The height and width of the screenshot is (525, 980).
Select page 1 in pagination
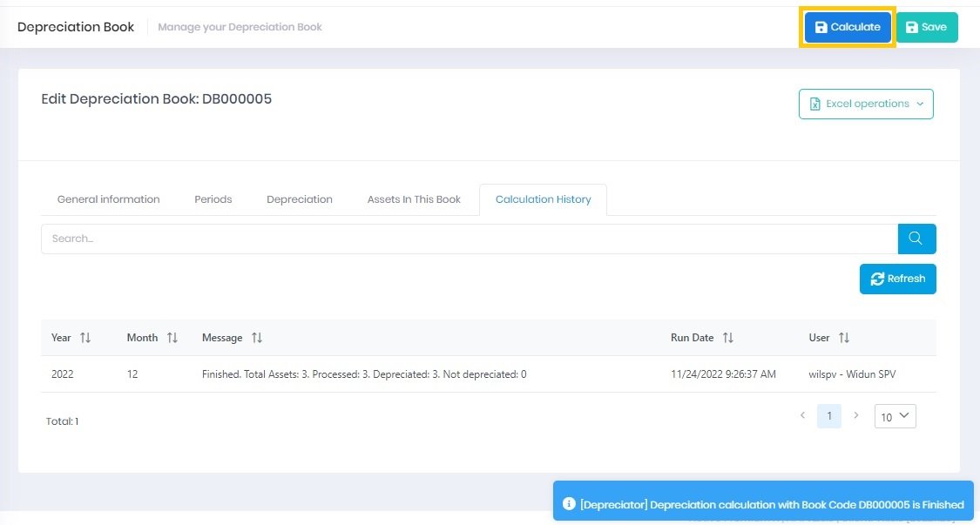point(828,416)
